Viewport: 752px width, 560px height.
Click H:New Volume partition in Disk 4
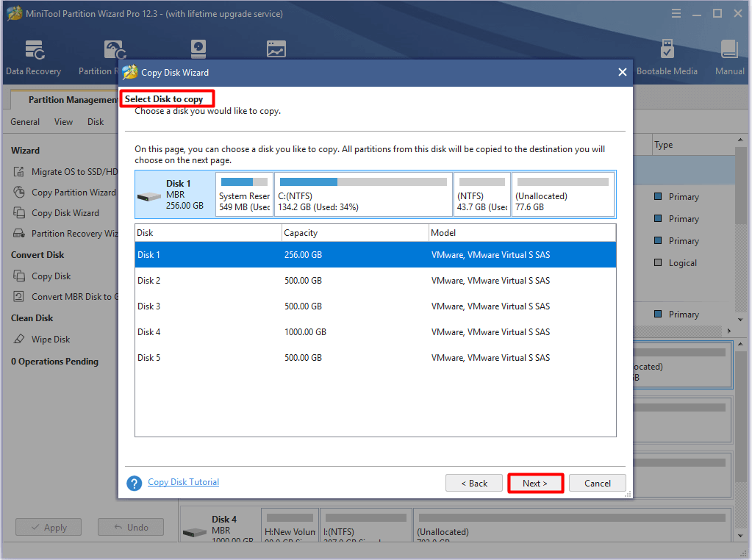click(x=290, y=526)
